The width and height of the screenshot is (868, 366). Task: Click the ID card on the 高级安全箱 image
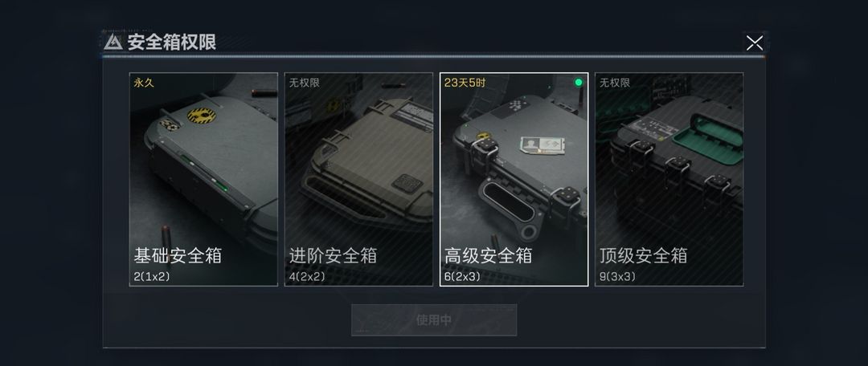[x=542, y=144]
